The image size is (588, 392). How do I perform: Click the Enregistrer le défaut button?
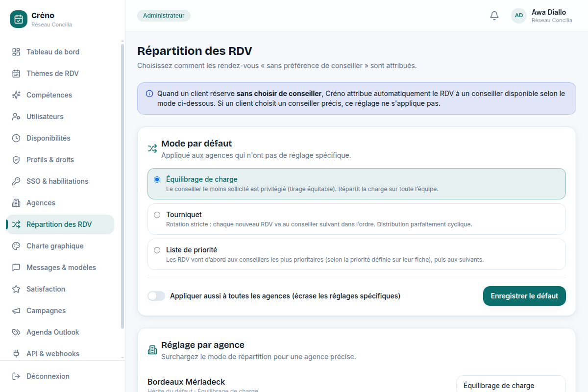524,296
